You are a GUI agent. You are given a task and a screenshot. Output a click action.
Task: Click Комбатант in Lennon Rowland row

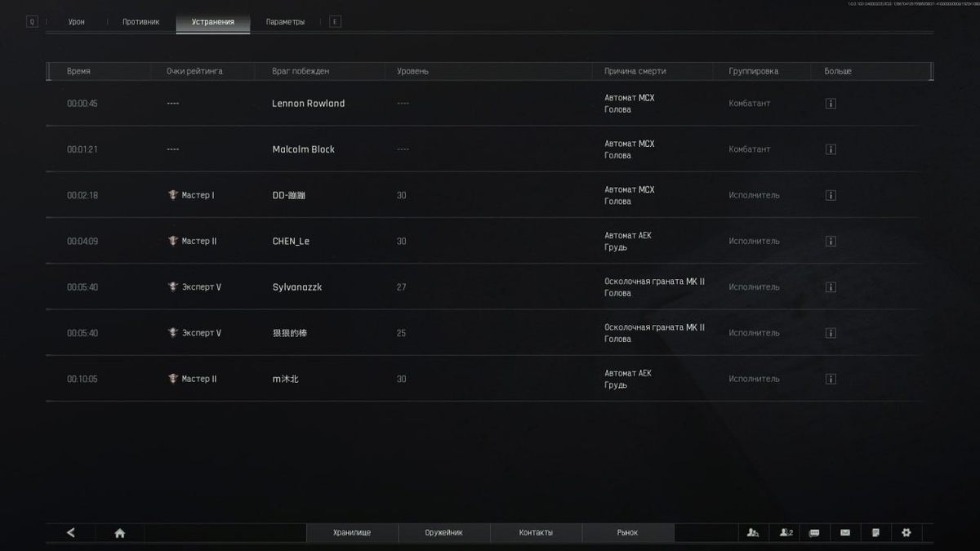pos(750,104)
